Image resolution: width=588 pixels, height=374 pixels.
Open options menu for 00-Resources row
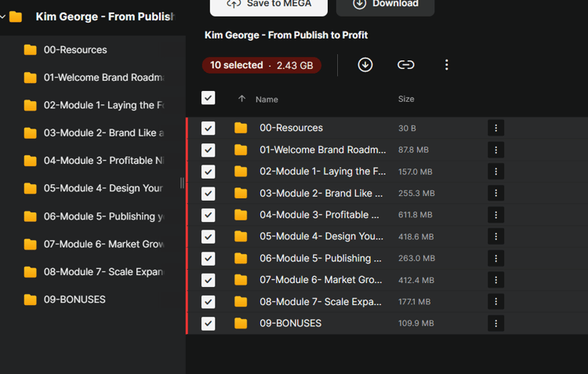tap(495, 129)
